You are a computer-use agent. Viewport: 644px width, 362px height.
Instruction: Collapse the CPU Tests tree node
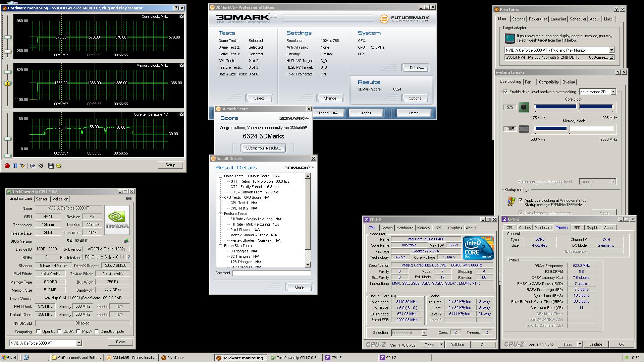pos(221,197)
